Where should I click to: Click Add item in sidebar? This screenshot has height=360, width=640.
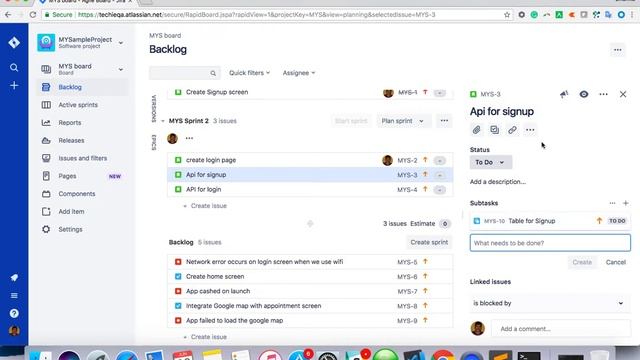click(83, 211)
